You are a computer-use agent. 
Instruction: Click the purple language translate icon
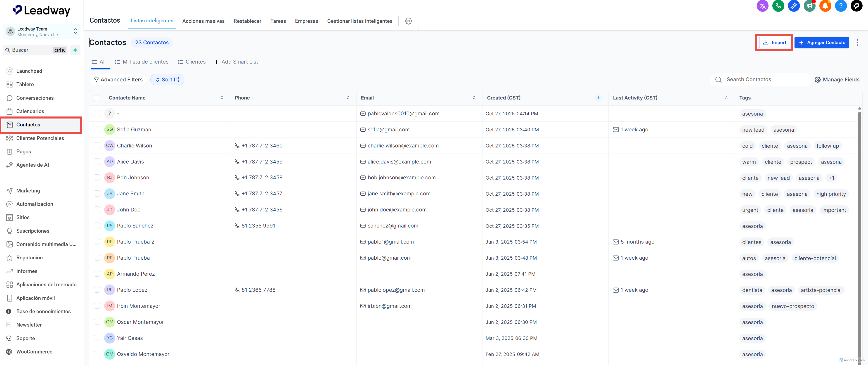click(763, 6)
